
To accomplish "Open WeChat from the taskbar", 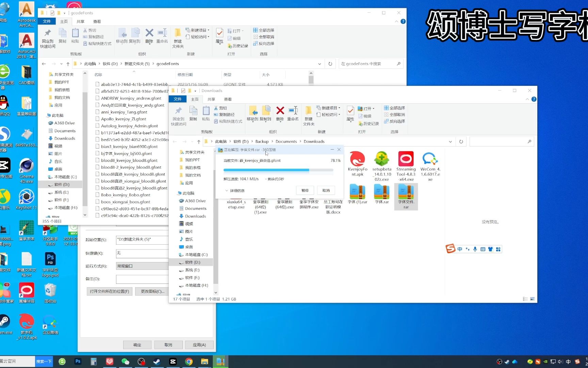I will 125,362.
